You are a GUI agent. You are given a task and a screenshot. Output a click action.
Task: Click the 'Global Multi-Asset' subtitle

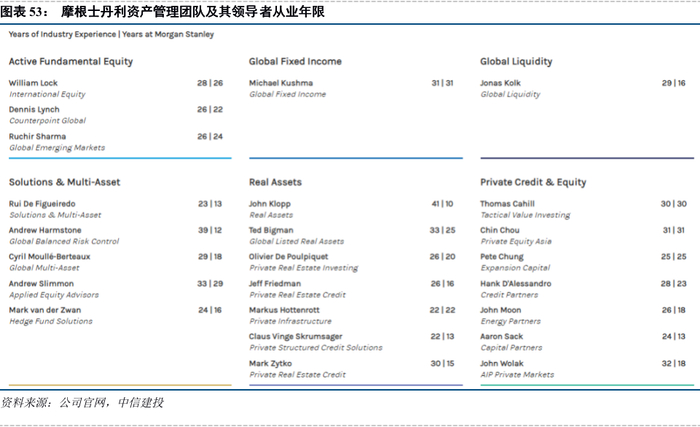[44, 268]
